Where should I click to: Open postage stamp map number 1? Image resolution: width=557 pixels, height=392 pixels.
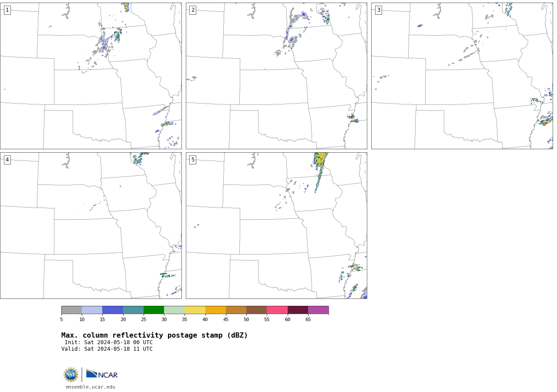91,76
